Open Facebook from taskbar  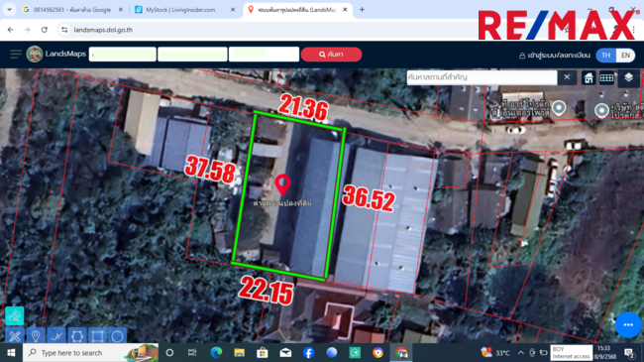[308, 353]
